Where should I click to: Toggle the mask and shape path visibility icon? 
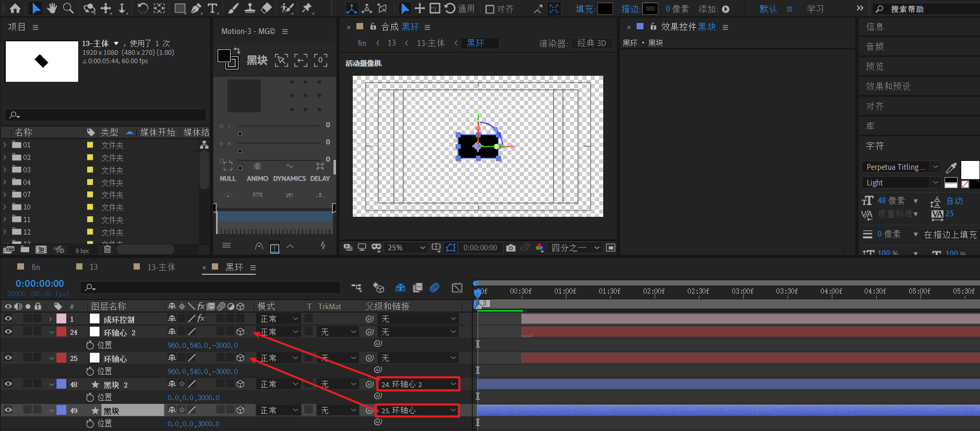point(451,248)
